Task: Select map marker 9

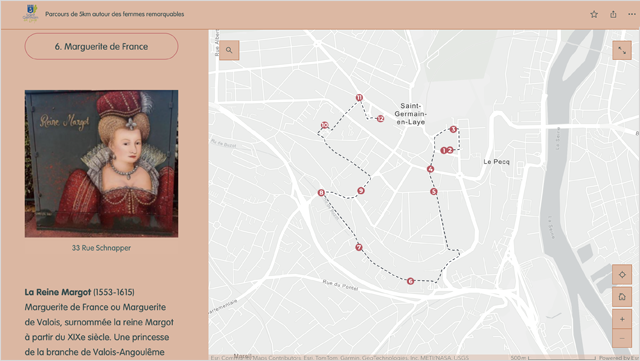Action: [361, 190]
